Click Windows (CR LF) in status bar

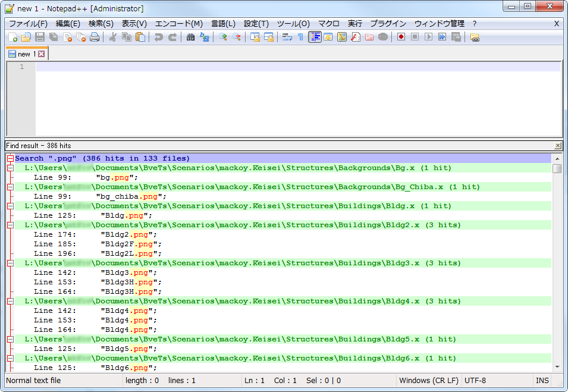[429, 381]
